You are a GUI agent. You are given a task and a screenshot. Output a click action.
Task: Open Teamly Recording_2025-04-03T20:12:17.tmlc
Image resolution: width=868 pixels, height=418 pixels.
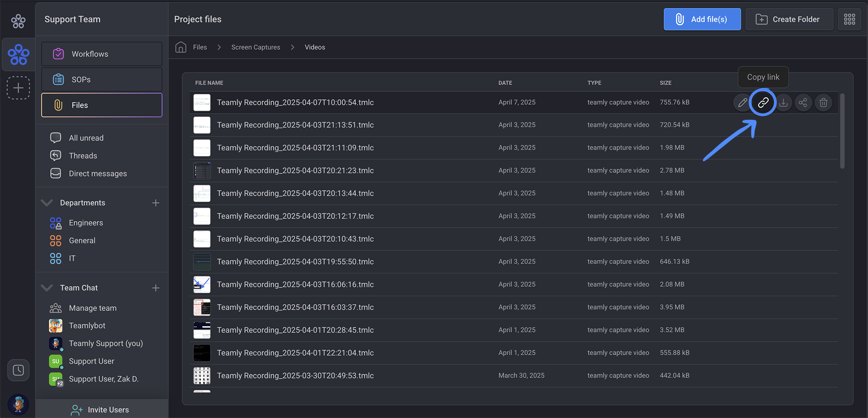[295, 216]
